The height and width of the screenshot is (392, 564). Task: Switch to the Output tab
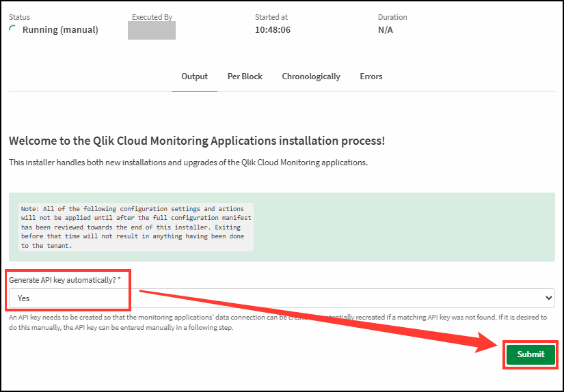pos(194,76)
